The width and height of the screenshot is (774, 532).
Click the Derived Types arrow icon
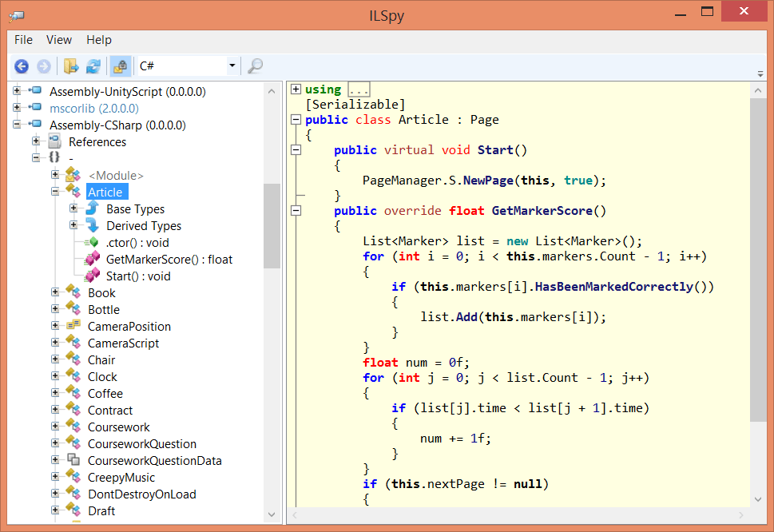(93, 225)
